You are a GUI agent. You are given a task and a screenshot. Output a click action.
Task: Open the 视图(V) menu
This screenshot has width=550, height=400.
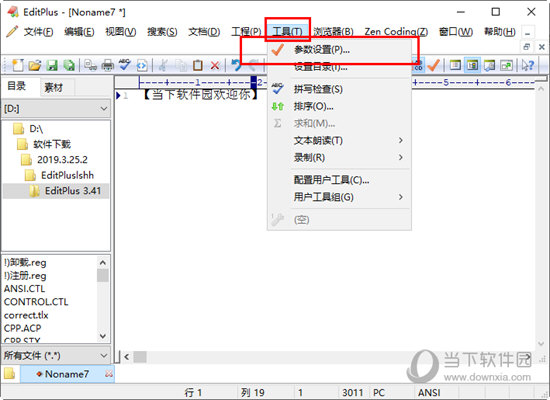[x=121, y=32]
